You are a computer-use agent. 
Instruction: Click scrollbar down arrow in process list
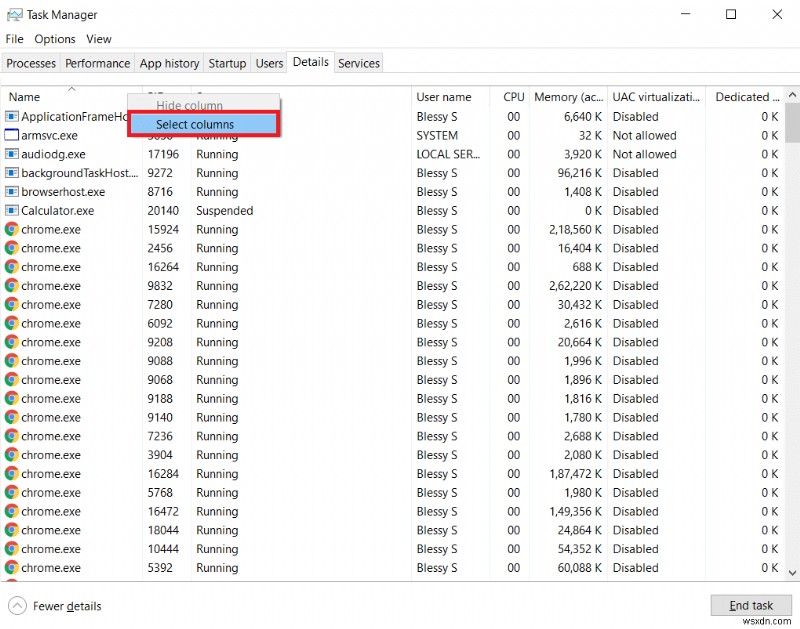792,573
